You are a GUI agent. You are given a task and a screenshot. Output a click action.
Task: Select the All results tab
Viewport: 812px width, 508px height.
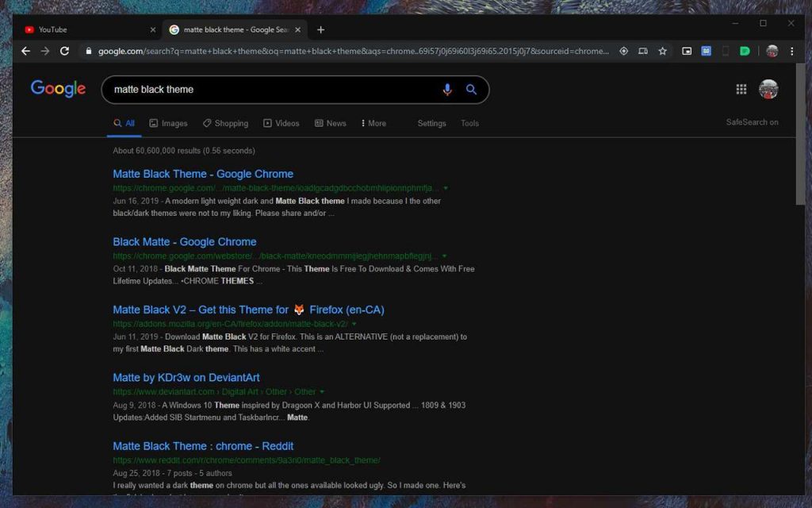(124, 123)
